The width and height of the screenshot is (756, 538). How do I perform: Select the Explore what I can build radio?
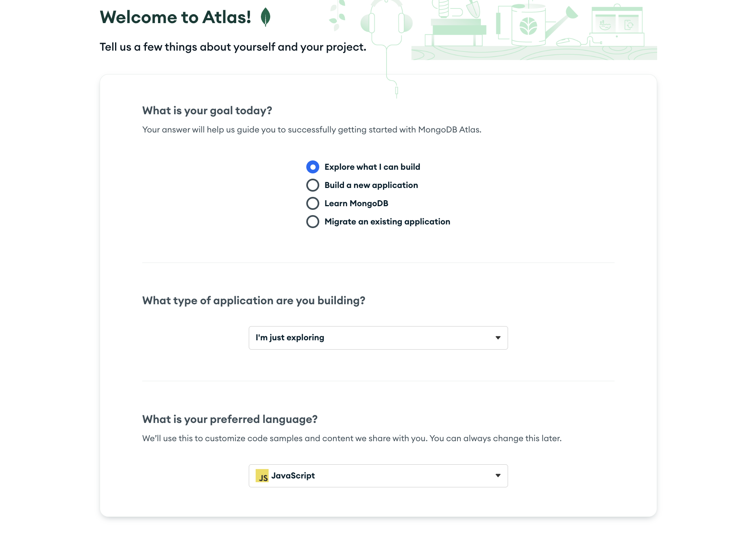coord(313,167)
